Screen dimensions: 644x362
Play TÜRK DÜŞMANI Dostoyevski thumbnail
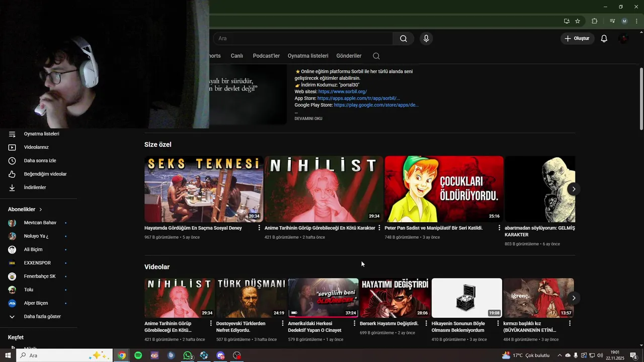[252, 298]
